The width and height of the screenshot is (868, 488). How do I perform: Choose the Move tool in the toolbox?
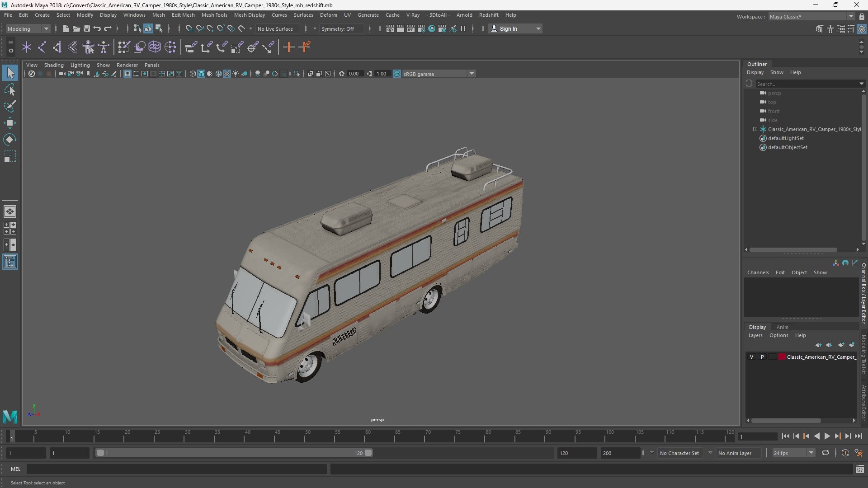click(x=9, y=123)
